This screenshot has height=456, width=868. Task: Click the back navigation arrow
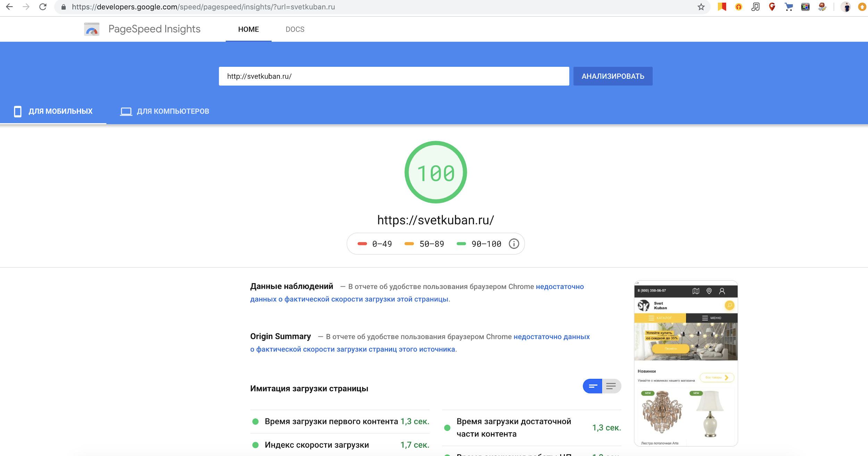9,6
